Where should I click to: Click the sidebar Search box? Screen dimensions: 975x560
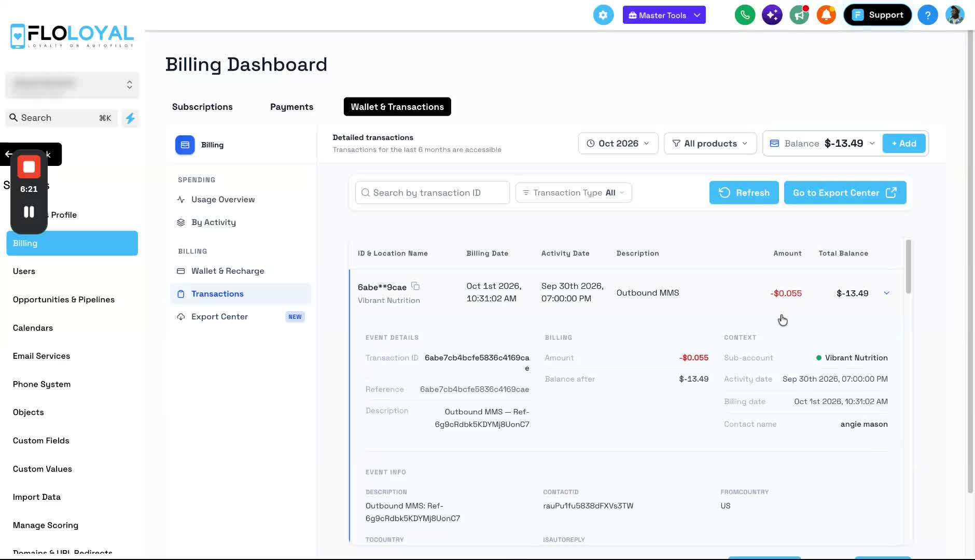pos(62,118)
